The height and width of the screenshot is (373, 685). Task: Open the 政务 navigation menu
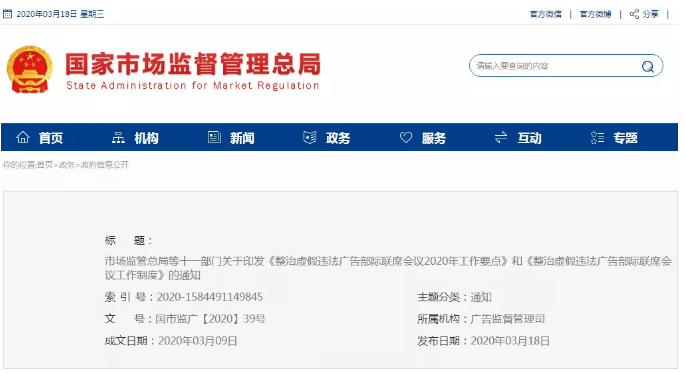click(x=338, y=138)
